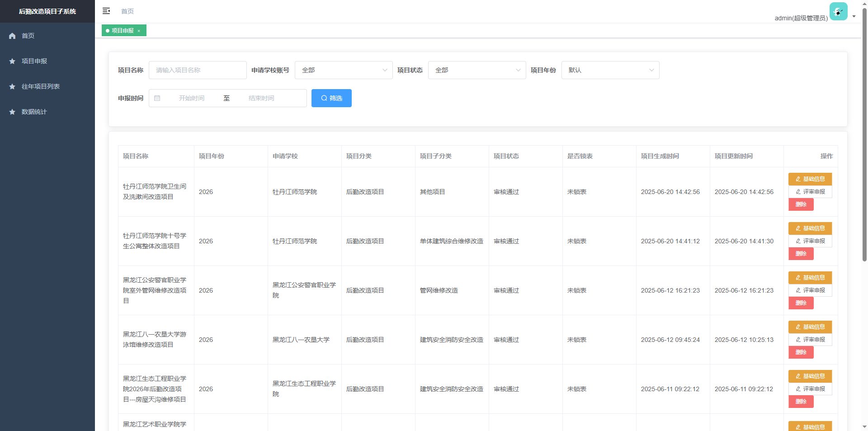The image size is (868, 431).
Task: Click the 筛选 search button
Action: 331,98
